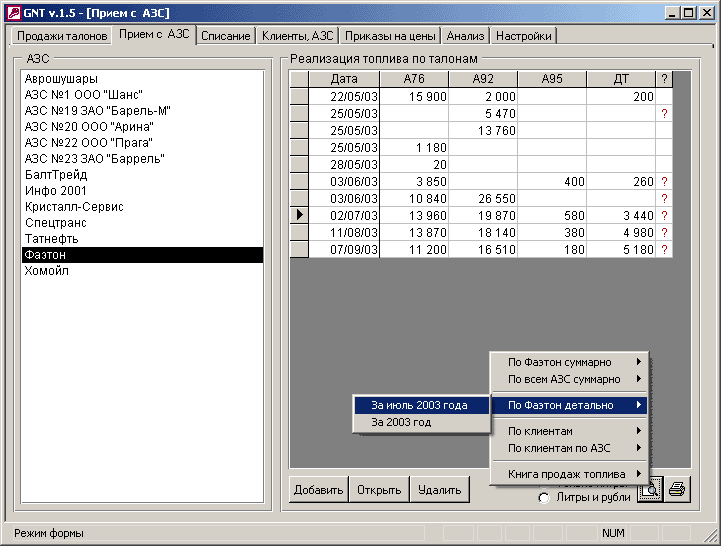Expand 'Книга продаж топлива' submenu
The height and width of the screenshot is (546, 721).
(x=569, y=474)
